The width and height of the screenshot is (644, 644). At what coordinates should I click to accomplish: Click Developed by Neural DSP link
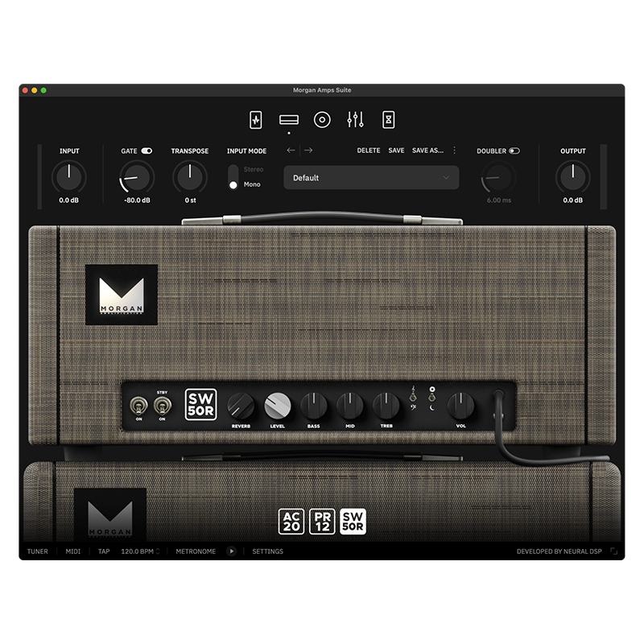(559, 551)
